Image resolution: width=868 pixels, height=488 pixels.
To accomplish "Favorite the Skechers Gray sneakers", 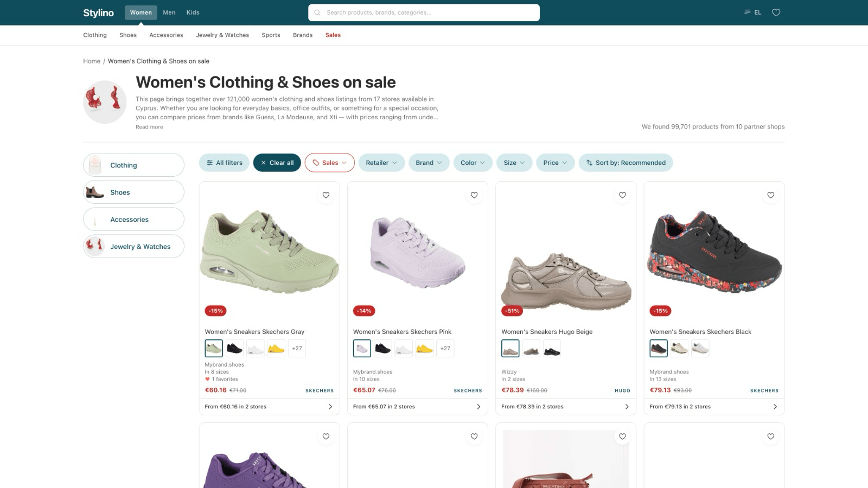I will pos(326,195).
